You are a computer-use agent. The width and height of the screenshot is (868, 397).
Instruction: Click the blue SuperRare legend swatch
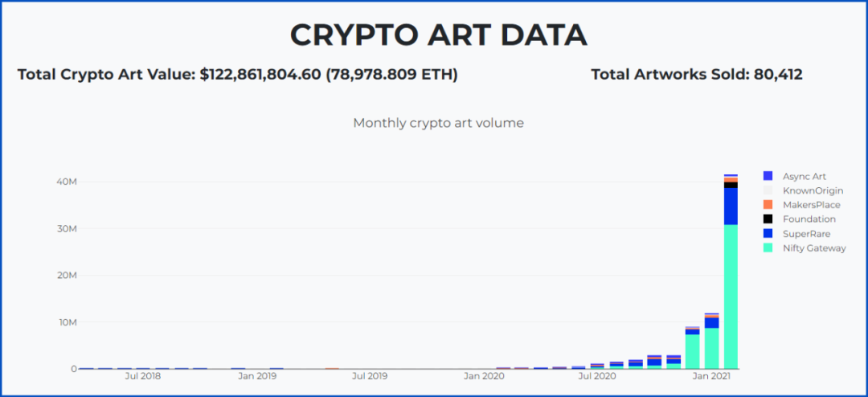point(768,234)
